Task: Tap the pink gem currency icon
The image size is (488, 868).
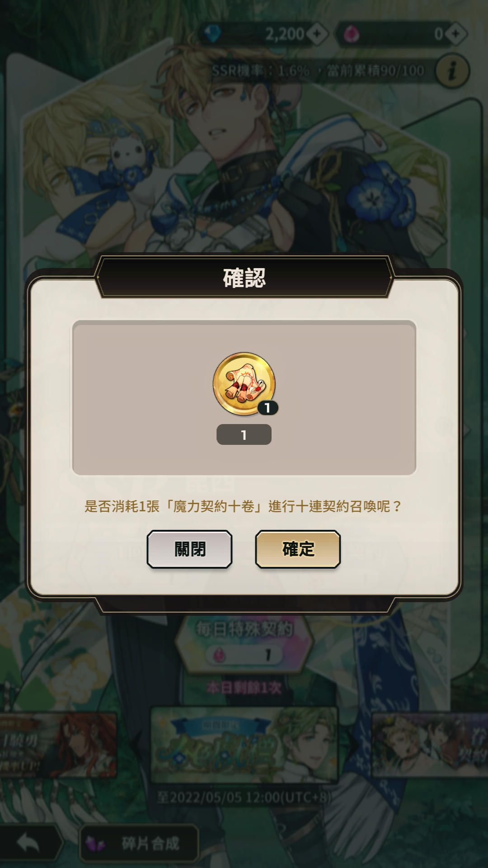Action: point(352,34)
